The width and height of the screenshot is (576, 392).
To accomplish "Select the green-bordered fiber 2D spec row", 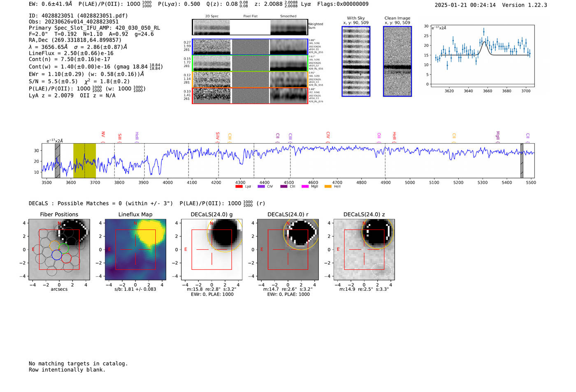I will point(250,63).
